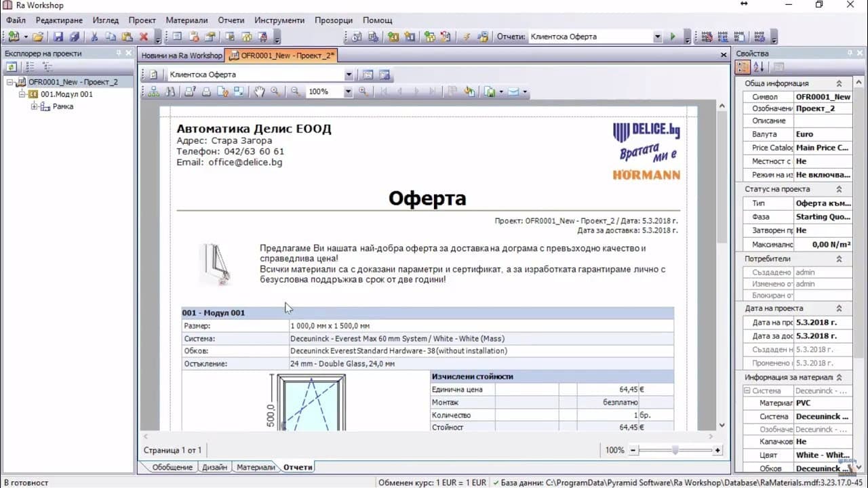868x488 pixels.
Task: Click the lightning bolt toolbar icon
Action: [466, 37]
